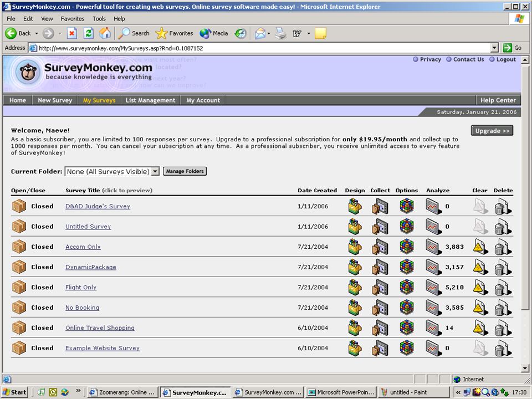The width and height of the screenshot is (532, 399).
Task: Open Design for D&AD Judge's Survey
Action: [355, 206]
